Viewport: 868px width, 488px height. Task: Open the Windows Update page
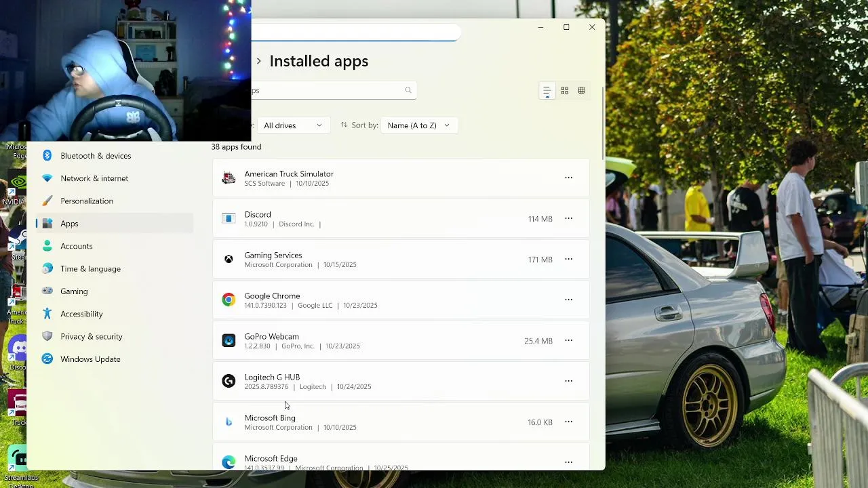(90, 359)
